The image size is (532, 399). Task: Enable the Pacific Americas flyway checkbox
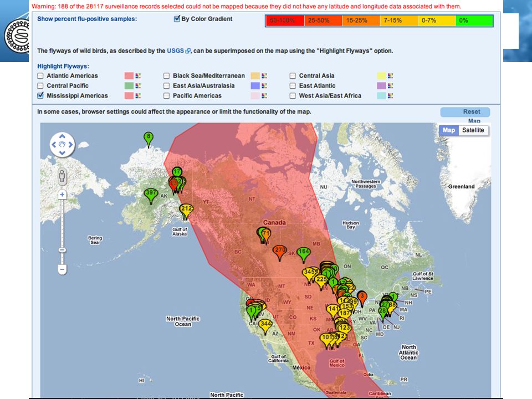point(167,96)
